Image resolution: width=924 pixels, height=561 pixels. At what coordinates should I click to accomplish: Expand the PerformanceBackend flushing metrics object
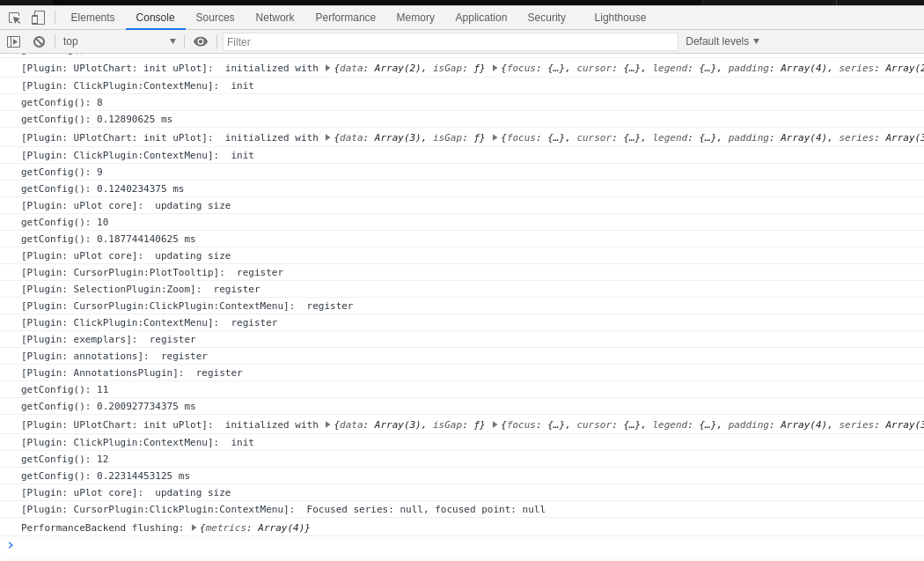(x=194, y=528)
